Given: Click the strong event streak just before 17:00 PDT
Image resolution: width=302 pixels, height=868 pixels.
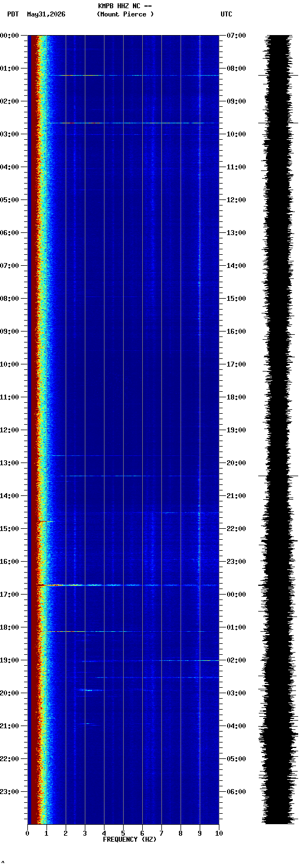Looking at the screenshot, I should 127,585.
